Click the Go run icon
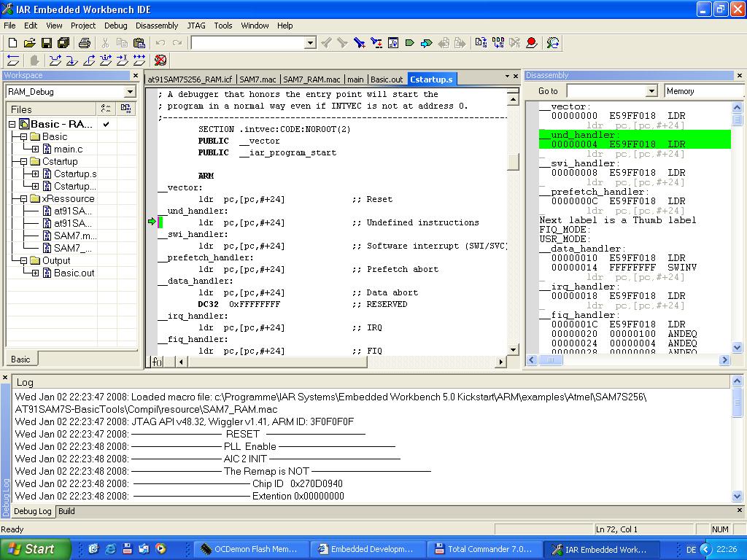Screen dimensions: 747x560 139,60
